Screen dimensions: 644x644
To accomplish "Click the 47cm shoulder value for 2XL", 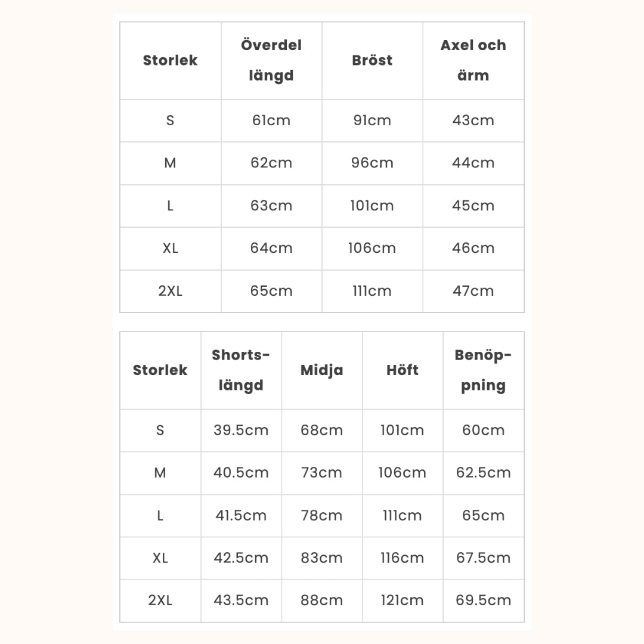I will click(473, 291).
